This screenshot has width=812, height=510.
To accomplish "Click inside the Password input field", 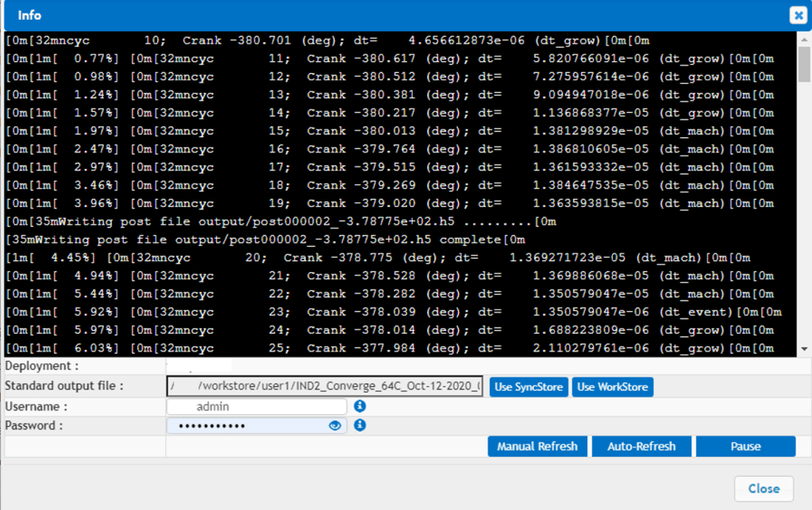I will point(246,426).
